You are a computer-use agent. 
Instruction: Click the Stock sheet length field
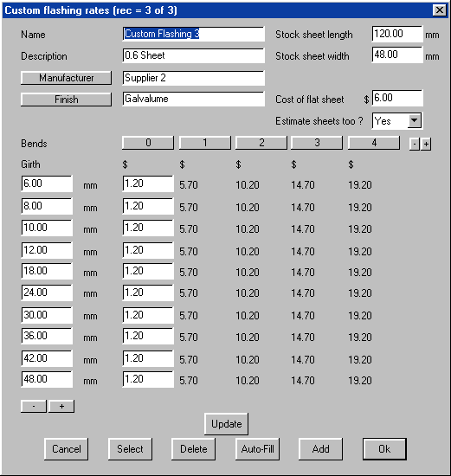(x=397, y=34)
